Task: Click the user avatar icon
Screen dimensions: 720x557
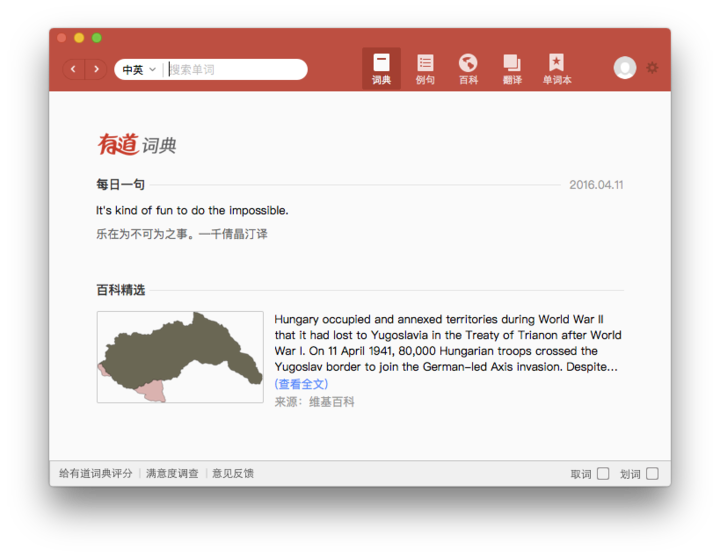Action: (x=625, y=68)
